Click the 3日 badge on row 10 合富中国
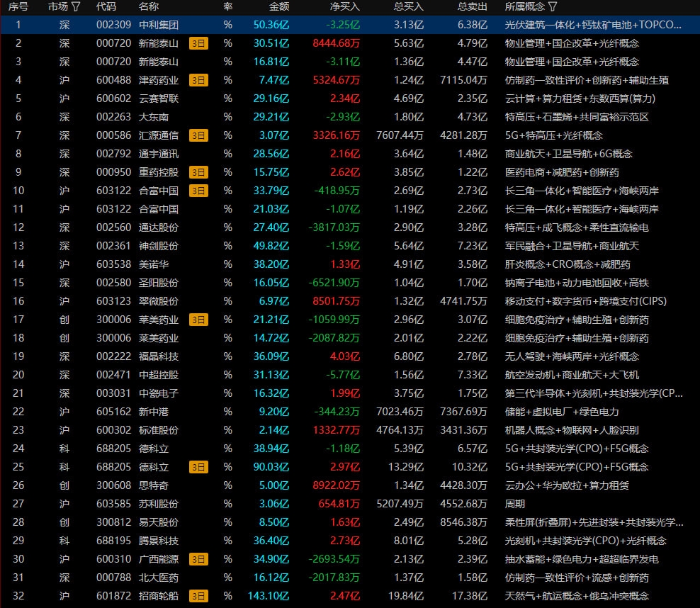Image resolution: width=700 pixels, height=608 pixels. point(198,191)
